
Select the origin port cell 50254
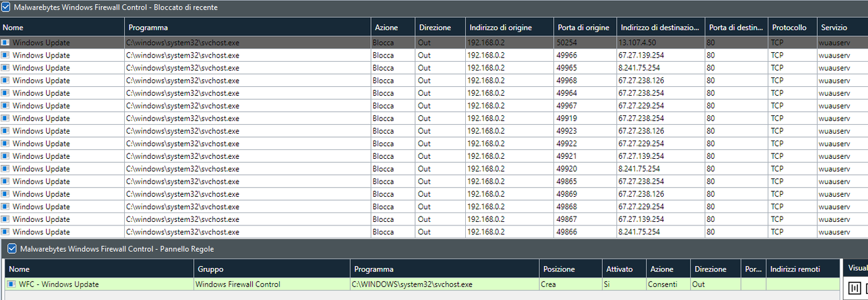(x=585, y=43)
